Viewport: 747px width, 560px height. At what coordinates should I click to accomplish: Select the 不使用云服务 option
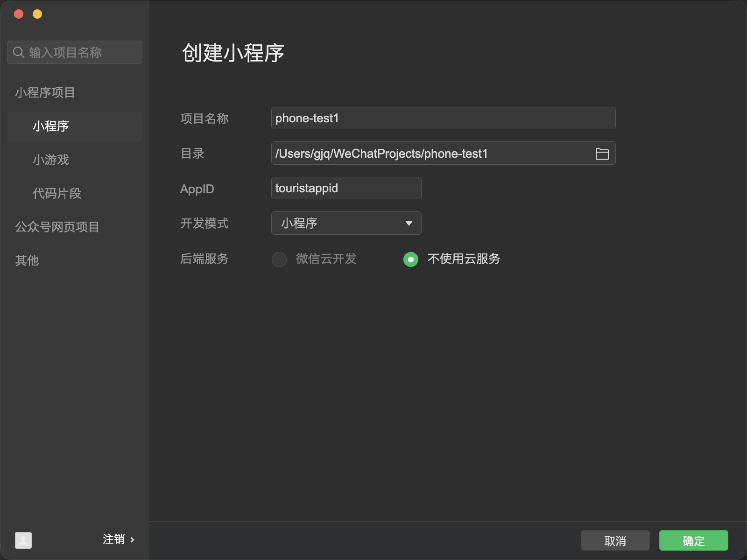tap(410, 259)
